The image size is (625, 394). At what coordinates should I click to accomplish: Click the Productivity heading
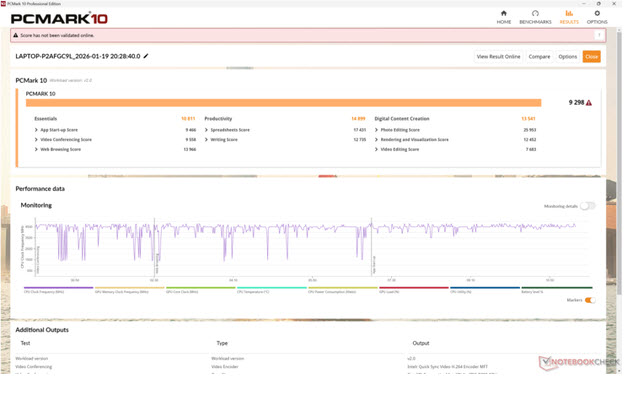pyautogui.click(x=218, y=119)
